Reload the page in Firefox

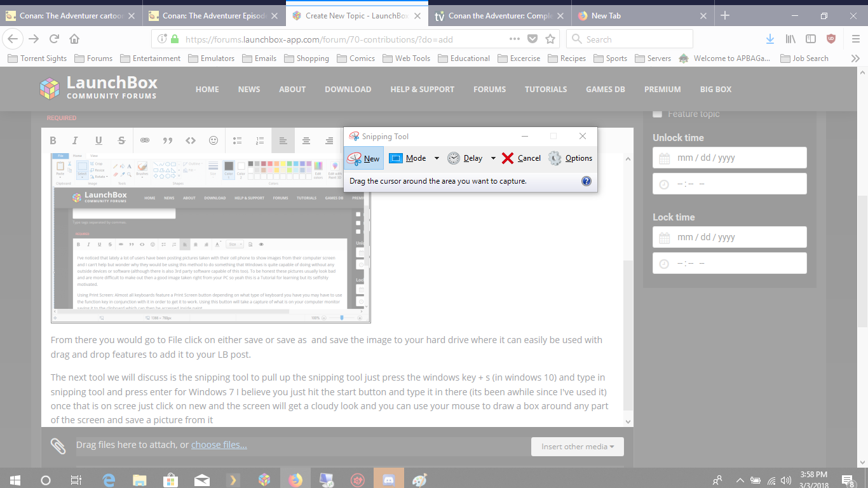point(54,39)
